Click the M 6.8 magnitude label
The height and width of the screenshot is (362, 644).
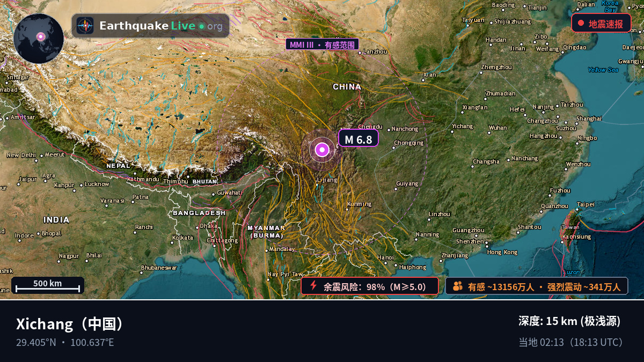coord(358,138)
